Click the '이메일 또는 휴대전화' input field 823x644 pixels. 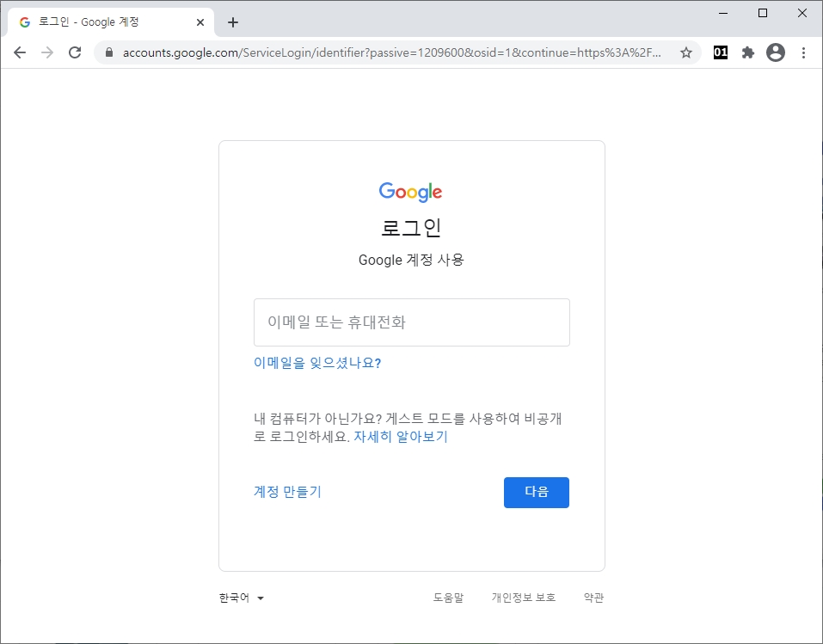click(x=411, y=322)
